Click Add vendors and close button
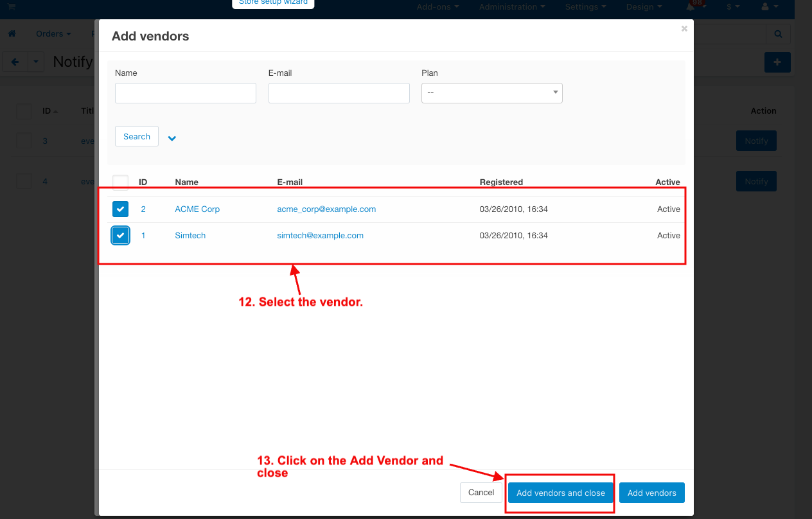Viewport: 812px width, 519px height. click(x=560, y=493)
